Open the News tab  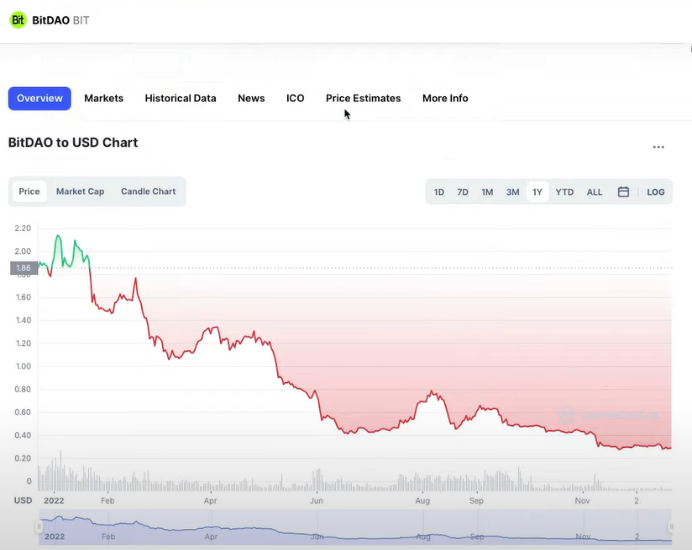click(x=251, y=98)
